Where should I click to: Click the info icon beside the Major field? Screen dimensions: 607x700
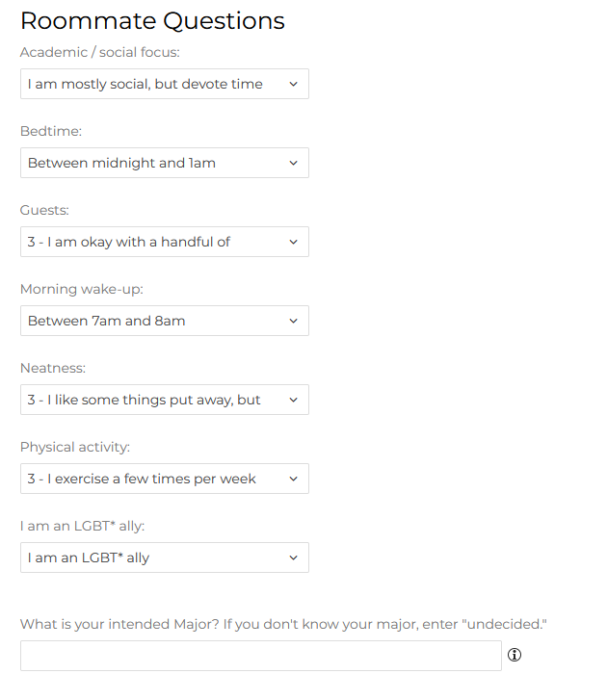click(515, 655)
